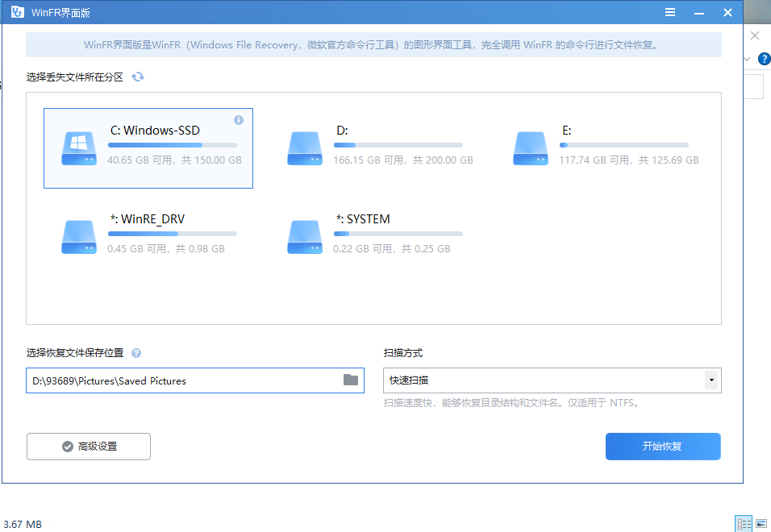Click the blue question mark help icon
The image size is (771, 532).
point(764,58)
